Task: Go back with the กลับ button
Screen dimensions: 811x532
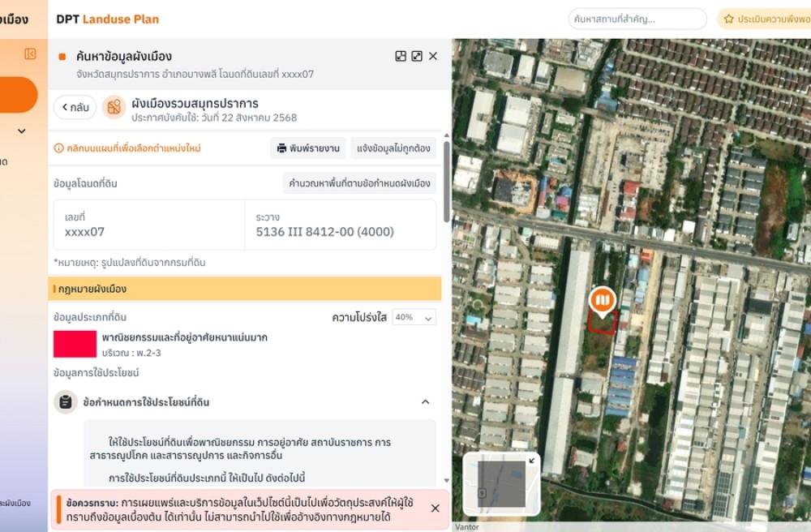Action: click(x=75, y=107)
